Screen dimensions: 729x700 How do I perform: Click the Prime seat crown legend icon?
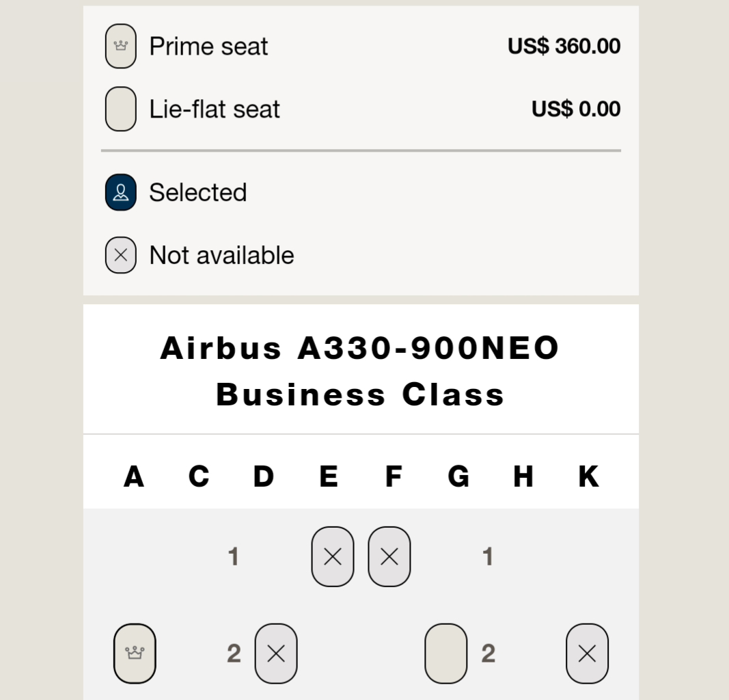click(x=121, y=46)
